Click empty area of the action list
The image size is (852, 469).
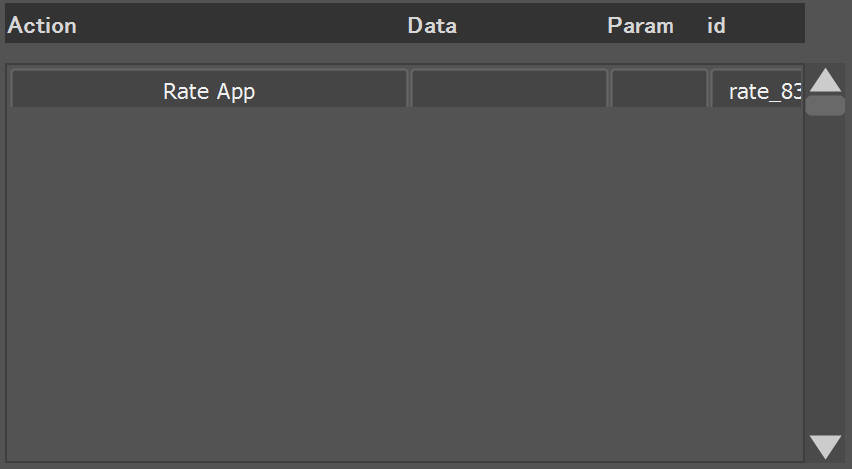[x=405, y=283]
